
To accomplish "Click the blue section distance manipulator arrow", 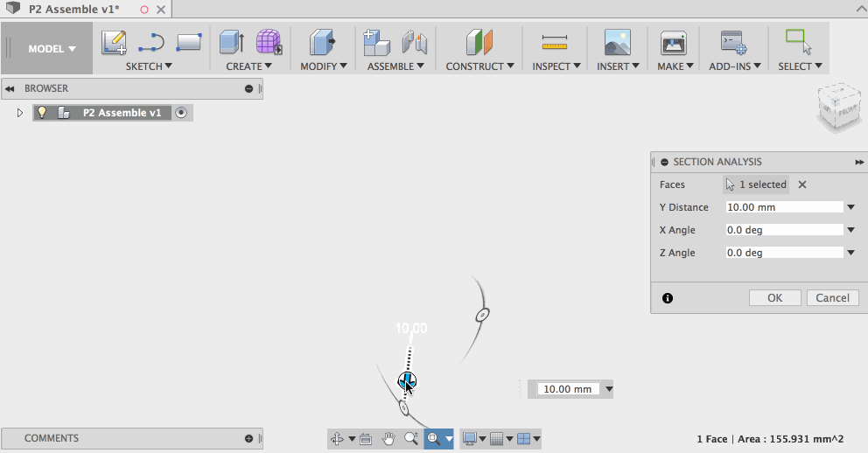I will click(408, 380).
